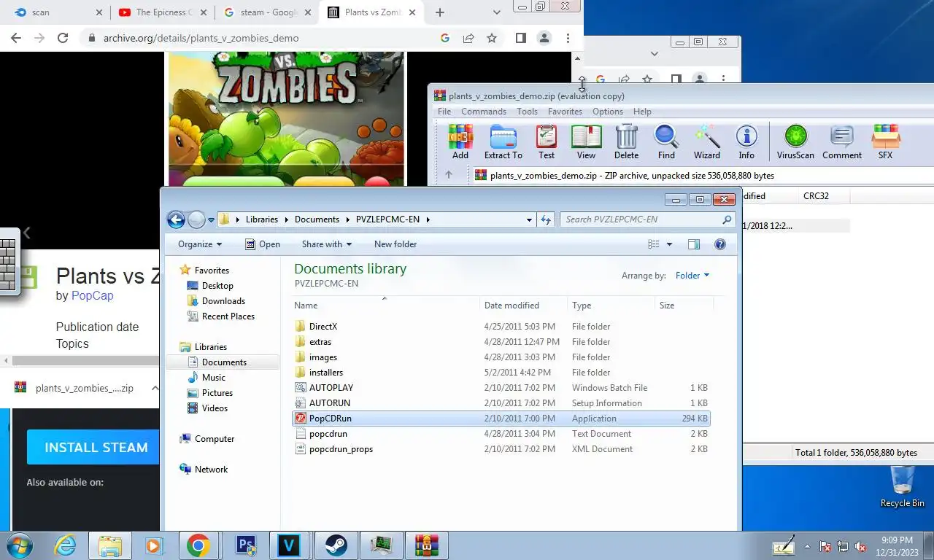The height and width of the screenshot is (560, 934).
Task: Expand the plants_v_zombies zip download chevron
Action: (x=155, y=388)
